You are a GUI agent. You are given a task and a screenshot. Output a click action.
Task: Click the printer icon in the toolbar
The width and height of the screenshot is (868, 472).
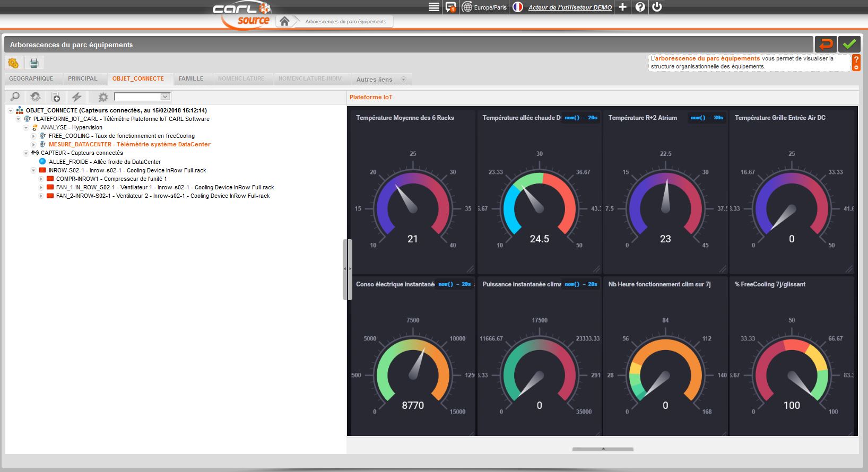pos(34,63)
